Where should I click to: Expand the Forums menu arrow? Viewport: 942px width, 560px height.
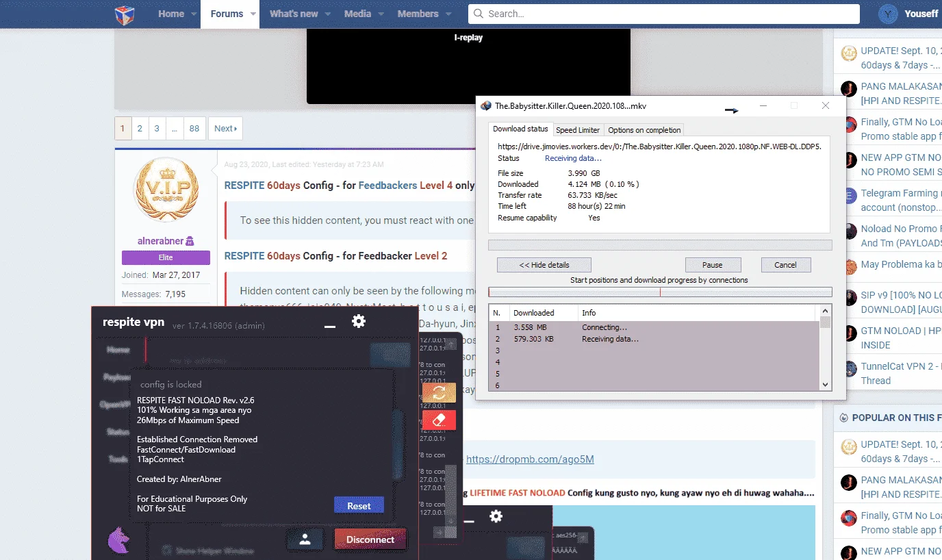tap(253, 14)
